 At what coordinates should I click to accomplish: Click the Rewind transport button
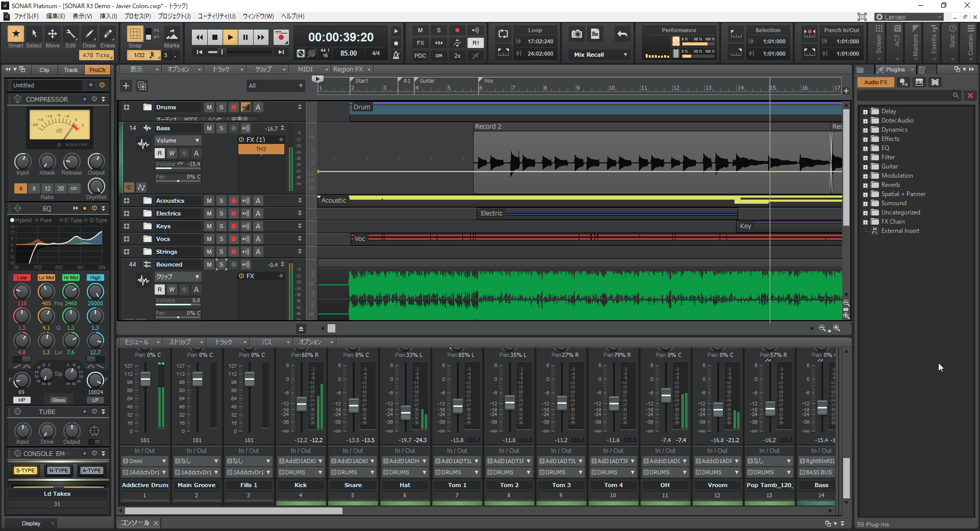(x=200, y=37)
